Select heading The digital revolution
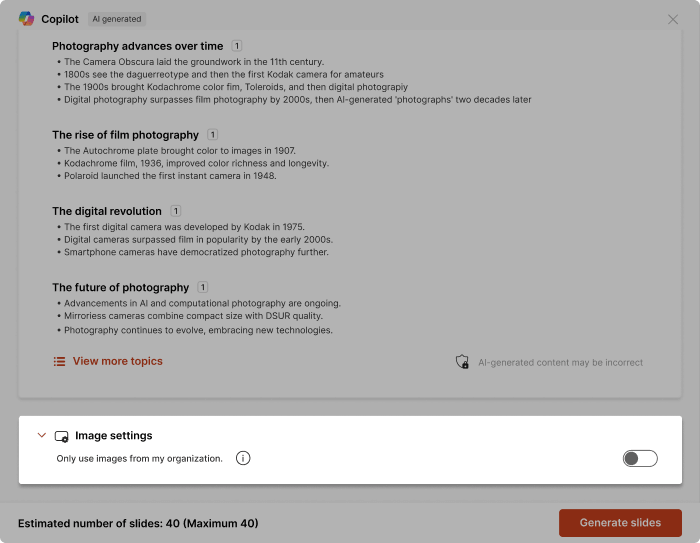 (107, 211)
